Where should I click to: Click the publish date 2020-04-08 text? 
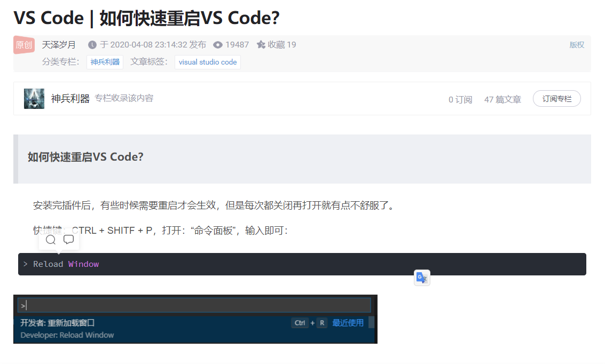(153, 45)
